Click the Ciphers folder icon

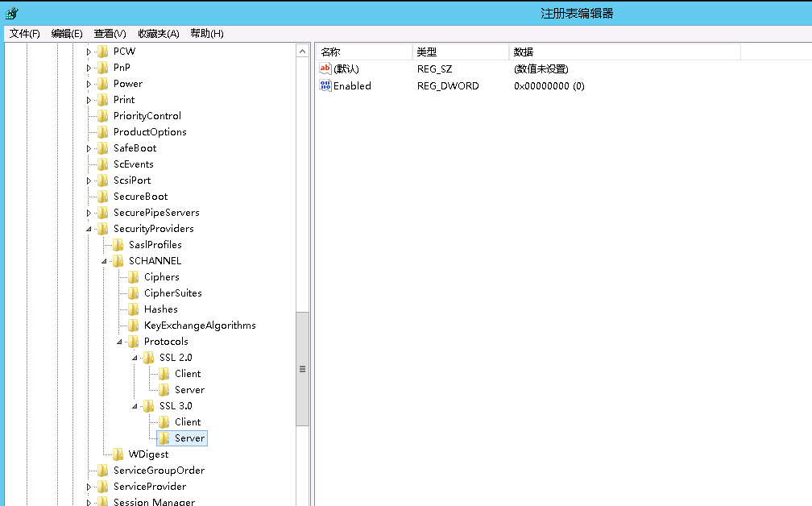click(133, 277)
